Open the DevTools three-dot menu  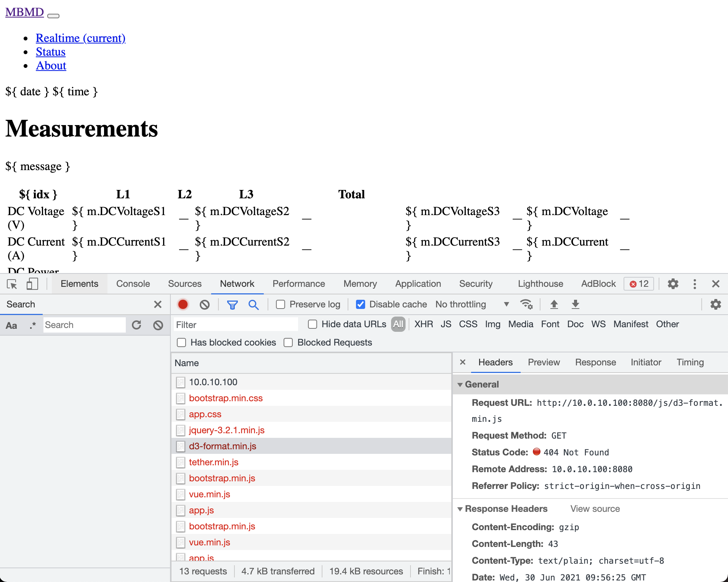point(695,284)
